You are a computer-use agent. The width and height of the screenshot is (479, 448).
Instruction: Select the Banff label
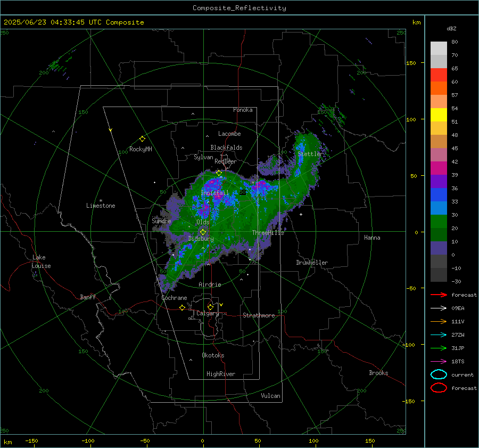tap(88, 297)
